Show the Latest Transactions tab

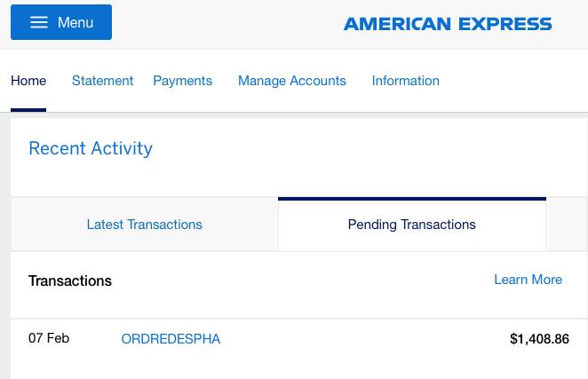144,225
